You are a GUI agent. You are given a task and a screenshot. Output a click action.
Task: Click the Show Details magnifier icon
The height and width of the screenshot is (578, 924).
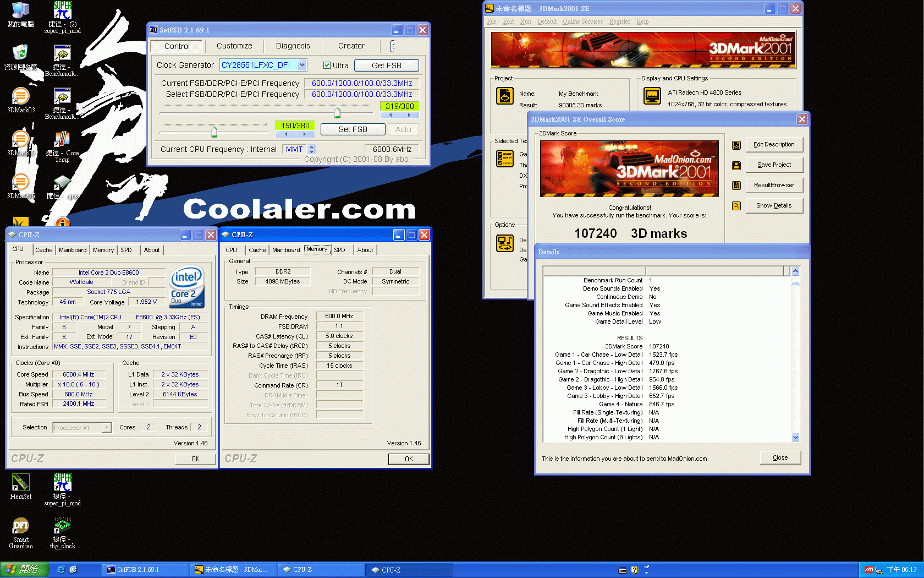coord(736,206)
